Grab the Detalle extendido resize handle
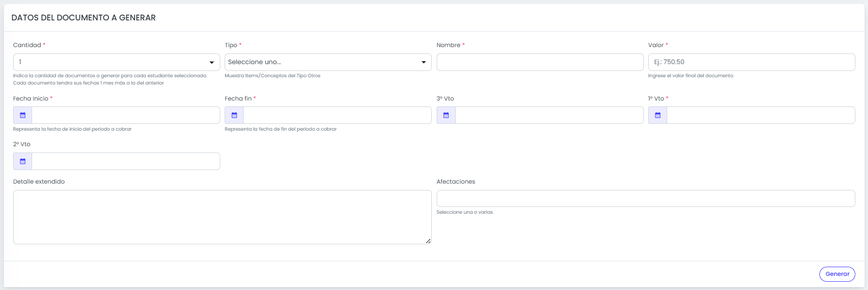 428,241
